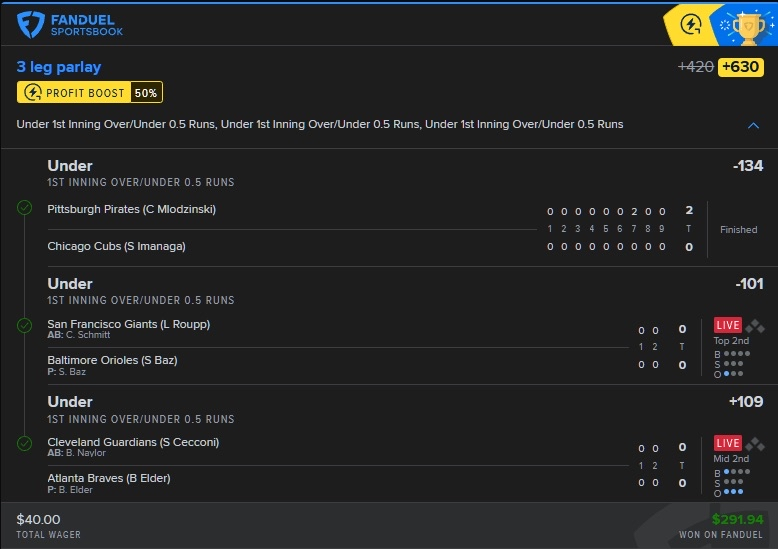Click the crossed-out +420 odds
This screenshot has height=549, width=778.
[x=696, y=67]
